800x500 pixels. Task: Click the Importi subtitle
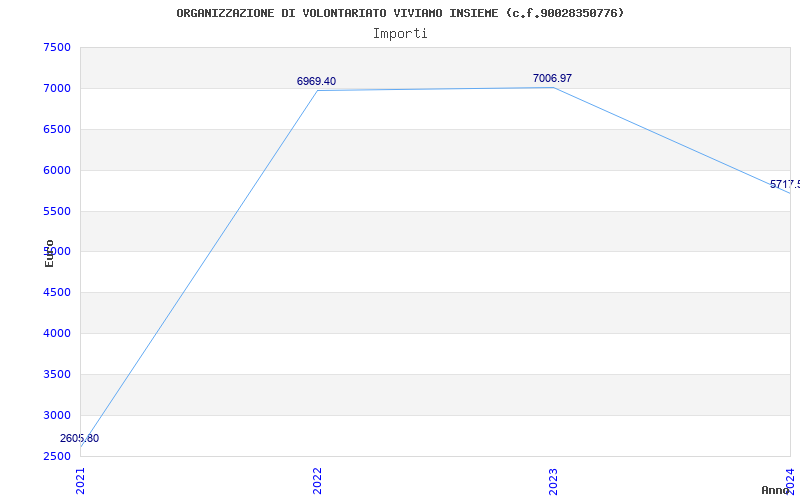pos(400,34)
